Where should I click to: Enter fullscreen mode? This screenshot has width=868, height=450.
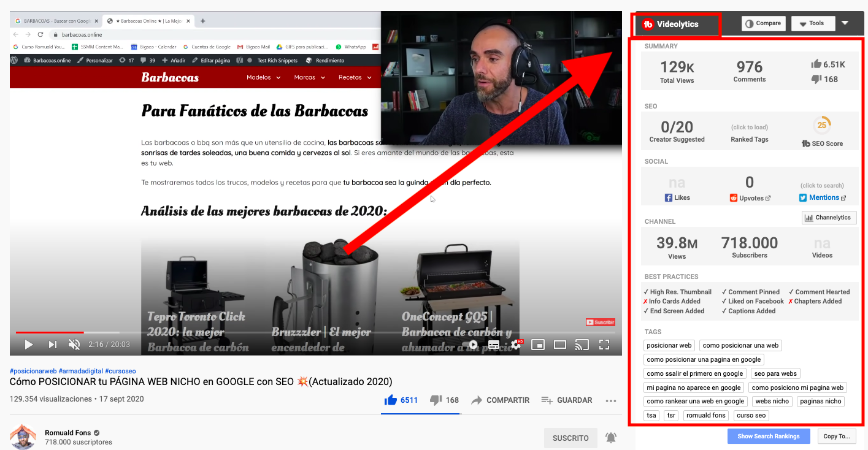[604, 345]
